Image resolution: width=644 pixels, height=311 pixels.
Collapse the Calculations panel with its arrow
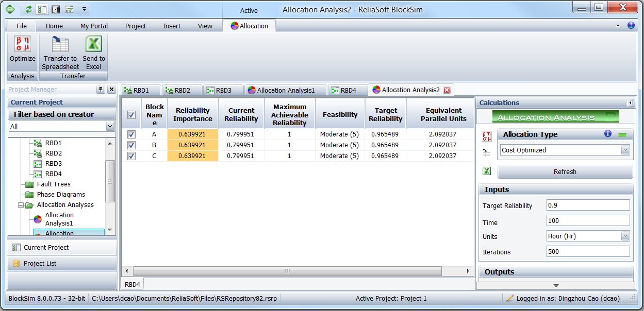point(630,103)
